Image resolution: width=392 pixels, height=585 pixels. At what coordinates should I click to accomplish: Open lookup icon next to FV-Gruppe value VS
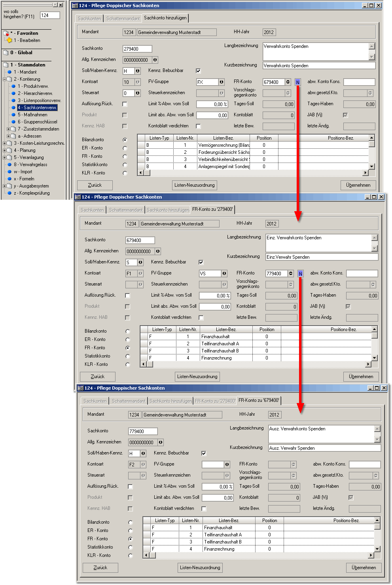tap(224, 274)
